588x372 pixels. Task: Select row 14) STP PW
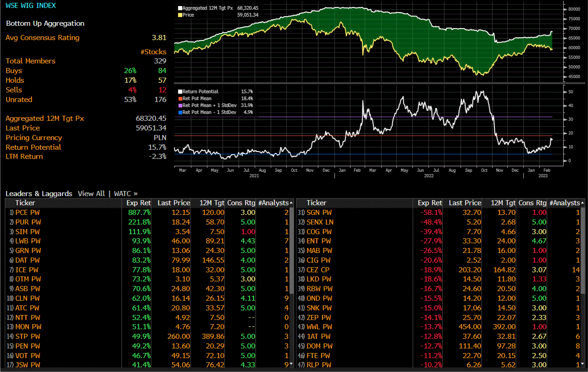point(147,337)
